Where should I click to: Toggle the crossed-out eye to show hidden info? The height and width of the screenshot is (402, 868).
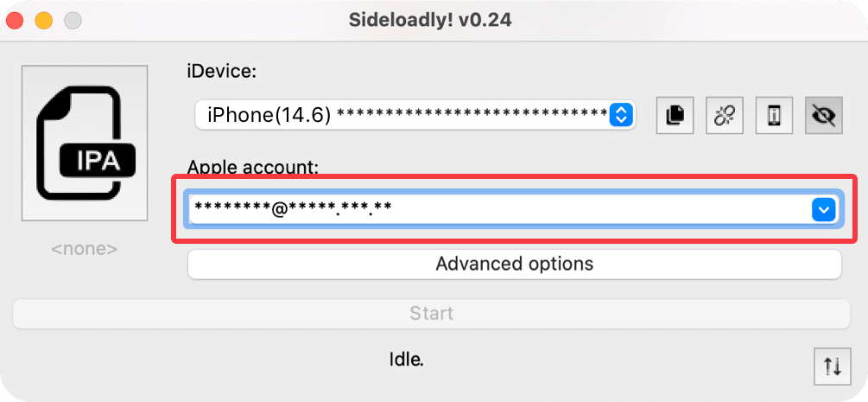pos(824,115)
